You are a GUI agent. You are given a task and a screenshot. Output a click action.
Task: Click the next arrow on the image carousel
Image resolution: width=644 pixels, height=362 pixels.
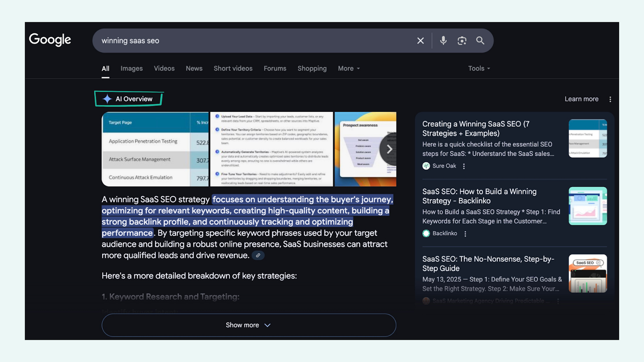[x=389, y=149]
